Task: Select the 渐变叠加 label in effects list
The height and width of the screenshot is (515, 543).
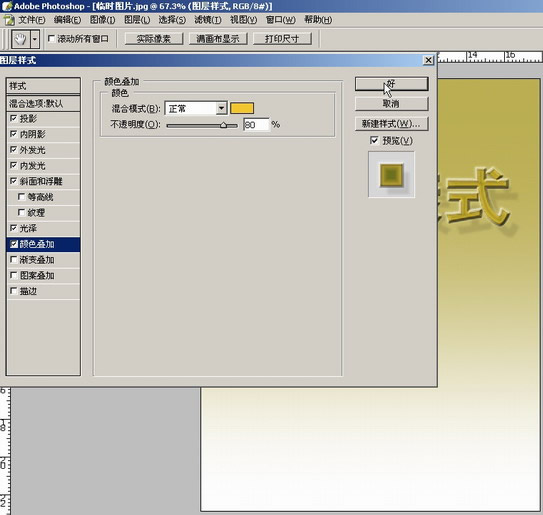Action: point(37,260)
